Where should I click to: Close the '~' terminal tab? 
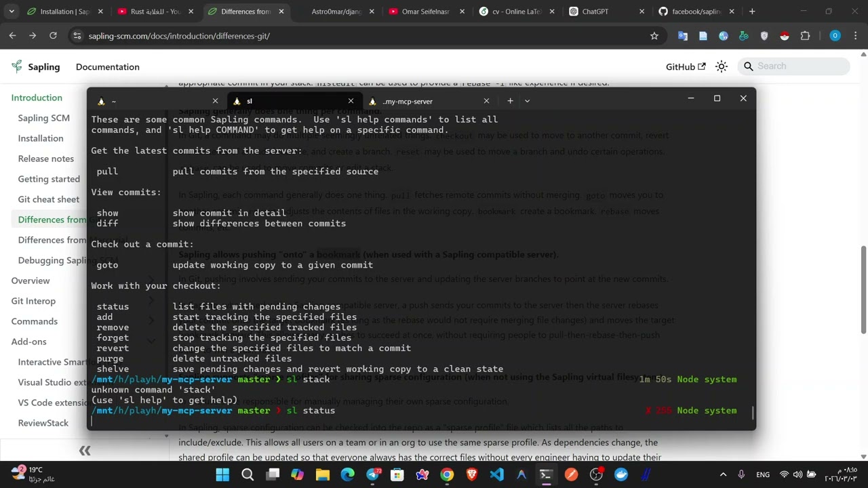215,101
